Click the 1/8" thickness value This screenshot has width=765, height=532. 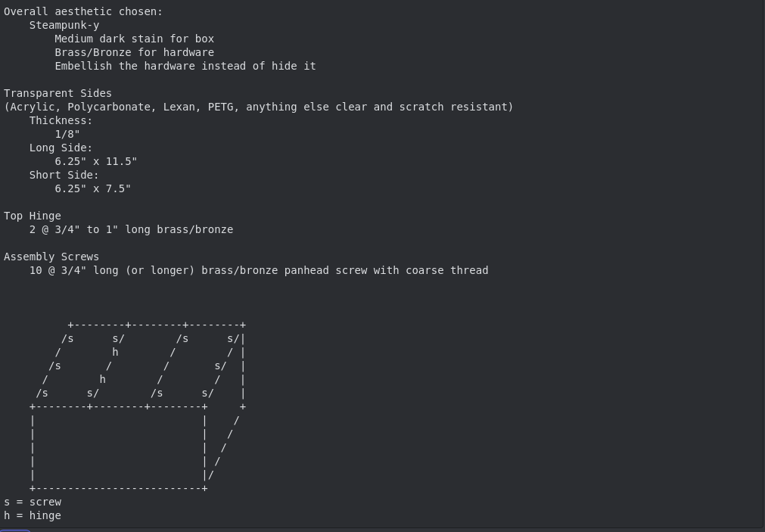67,134
